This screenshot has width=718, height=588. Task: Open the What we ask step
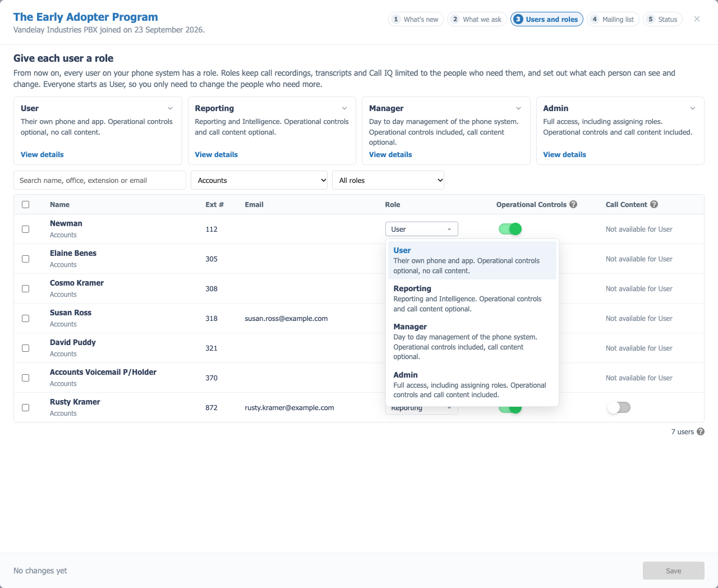click(x=477, y=19)
